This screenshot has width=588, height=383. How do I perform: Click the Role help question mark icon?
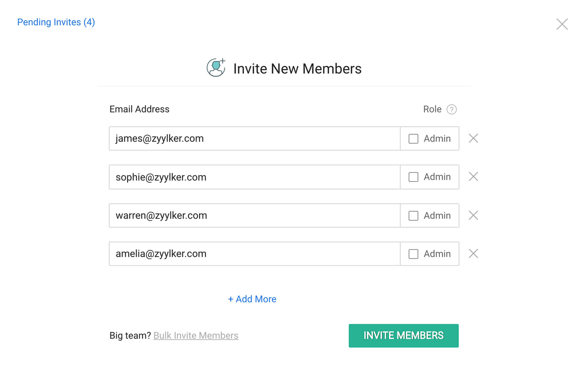click(x=451, y=109)
